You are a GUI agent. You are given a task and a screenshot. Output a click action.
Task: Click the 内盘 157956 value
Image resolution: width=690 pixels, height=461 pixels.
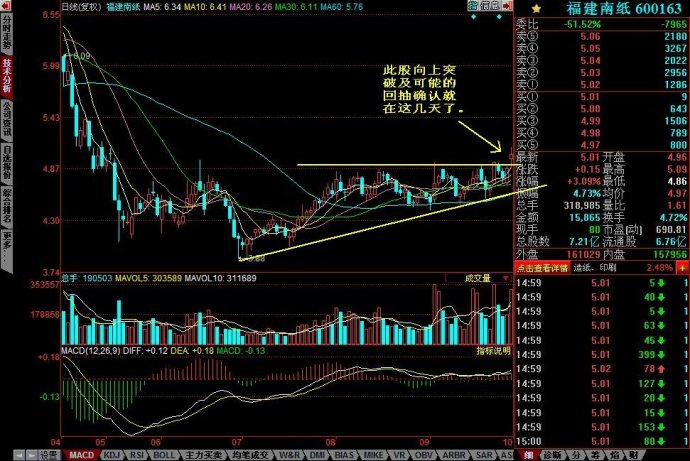click(669, 254)
